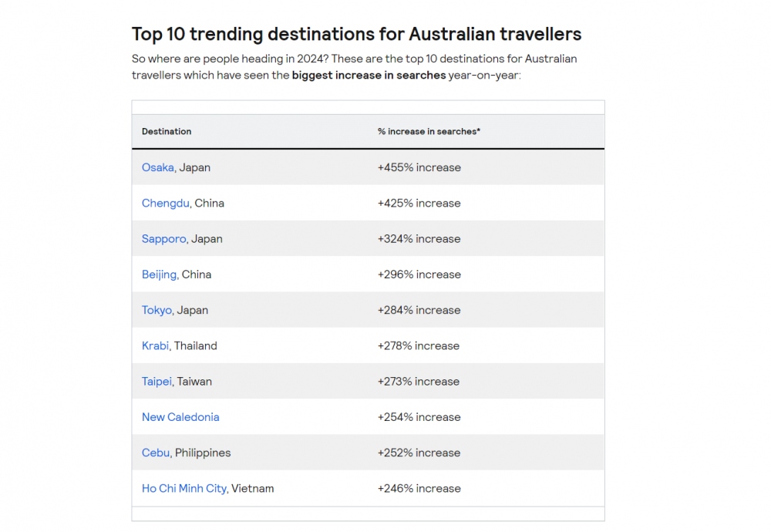Click the bold biggest increase in searches text
The width and height of the screenshot is (771, 532).
point(369,76)
